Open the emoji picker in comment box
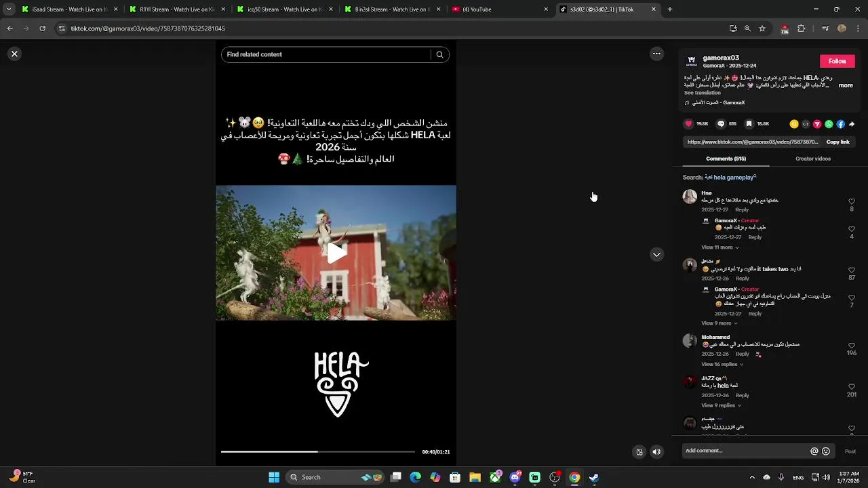The width and height of the screenshot is (868, 488). click(826, 451)
